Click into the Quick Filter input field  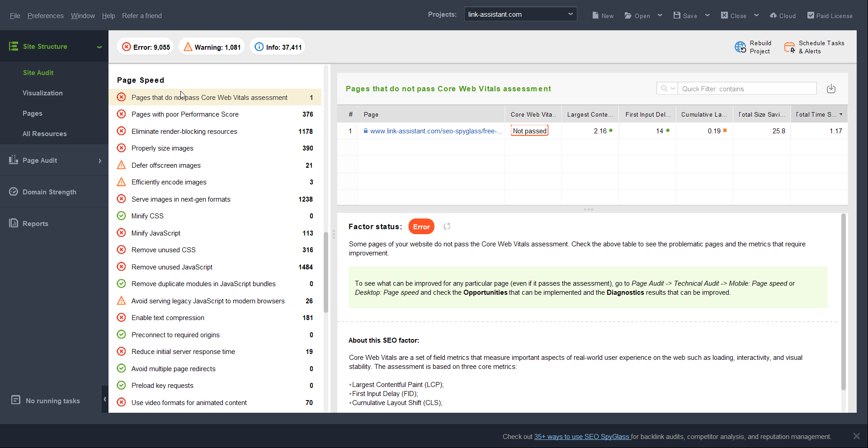coord(747,89)
